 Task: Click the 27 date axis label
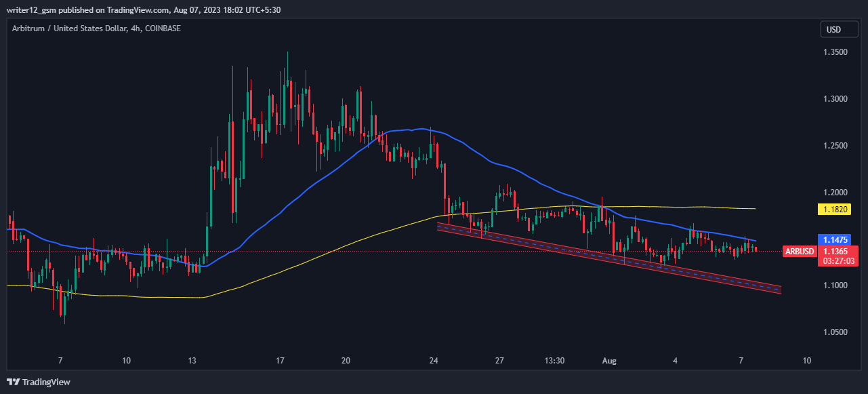coord(499,361)
